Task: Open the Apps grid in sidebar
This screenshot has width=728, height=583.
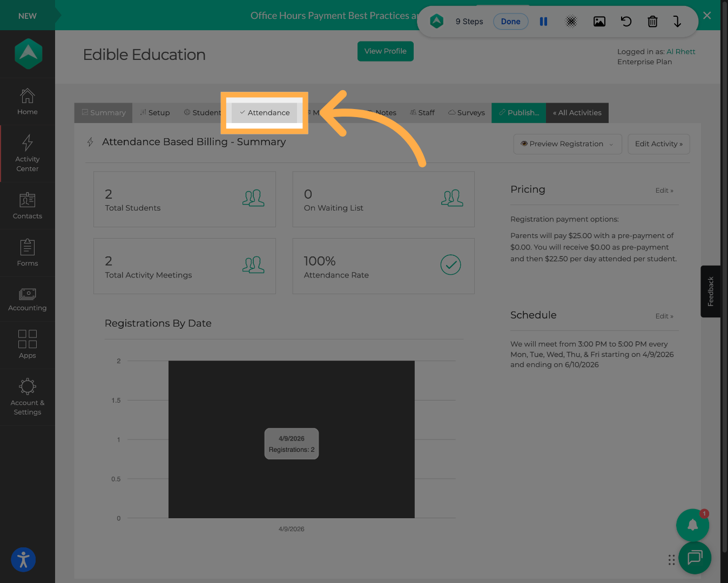Action: 28,344
